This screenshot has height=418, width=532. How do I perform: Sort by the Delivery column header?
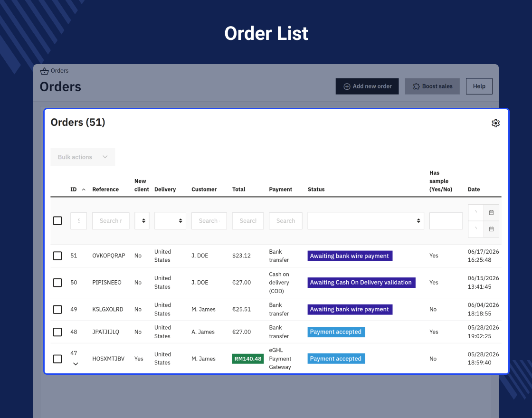[165, 190]
